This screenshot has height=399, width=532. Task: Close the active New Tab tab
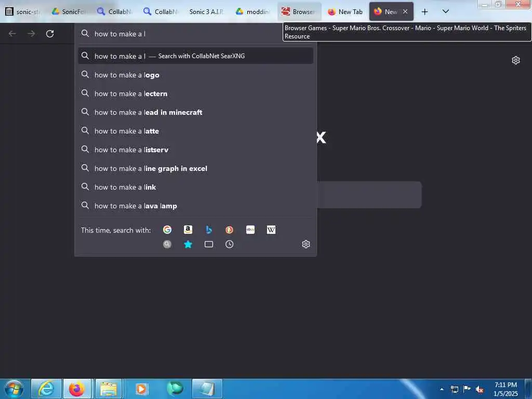(405, 11)
